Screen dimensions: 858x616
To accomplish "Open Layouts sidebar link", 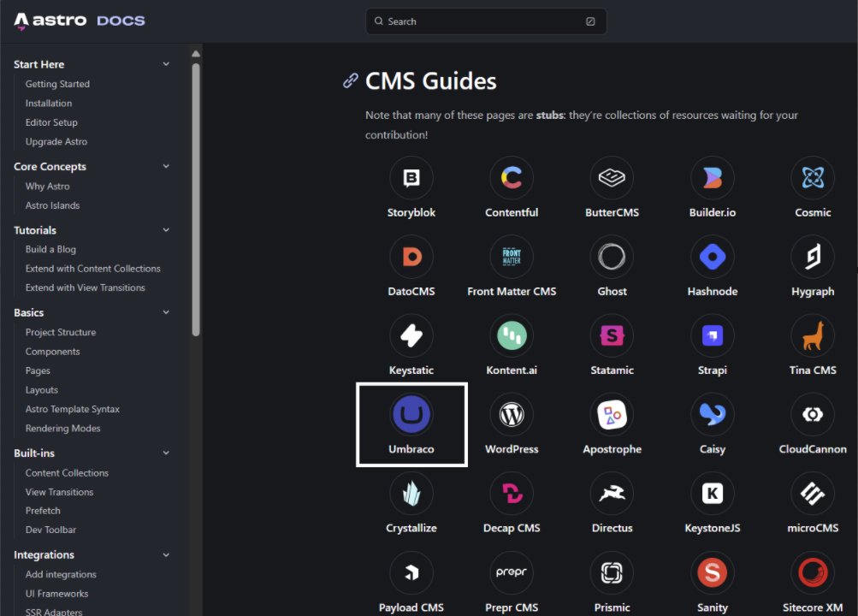I will pyautogui.click(x=42, y=389).
